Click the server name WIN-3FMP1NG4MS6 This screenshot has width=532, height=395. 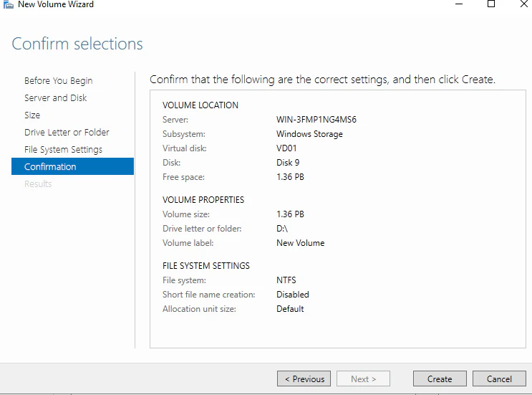click(x=316, y=120)
